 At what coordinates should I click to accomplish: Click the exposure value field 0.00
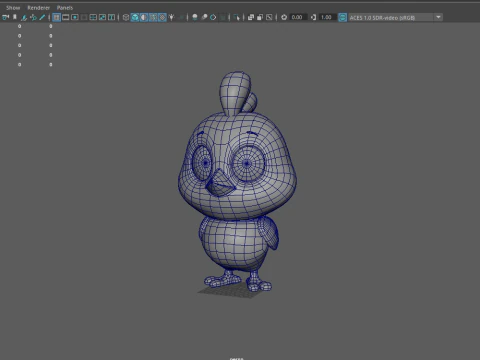[298, 17]
